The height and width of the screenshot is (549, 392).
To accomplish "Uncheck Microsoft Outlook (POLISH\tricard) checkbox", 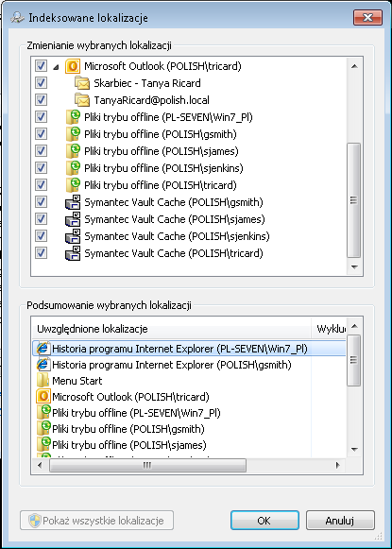I will click(x=41, y=66).
